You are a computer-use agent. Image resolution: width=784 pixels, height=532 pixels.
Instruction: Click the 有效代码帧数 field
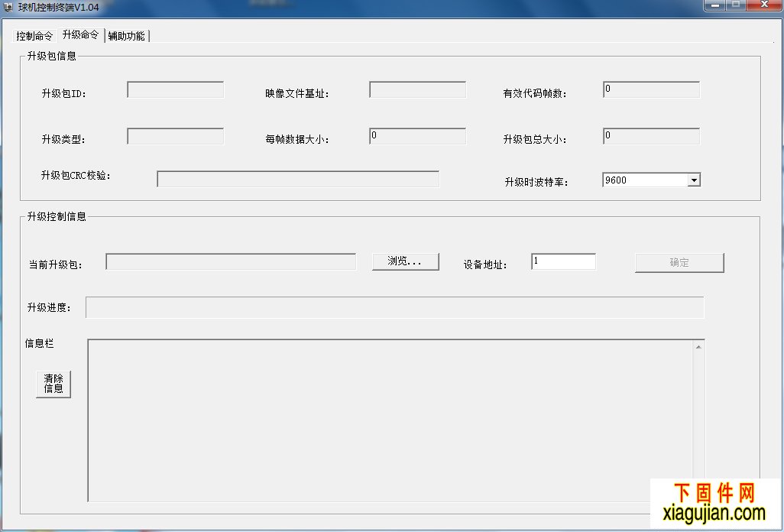click(x=652, y=90)
